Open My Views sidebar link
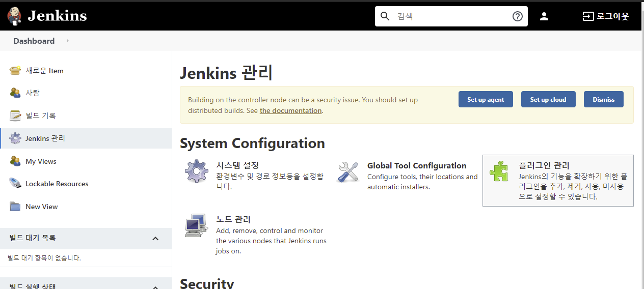The height and width of the screenshot is (289, 644). (41, 161)
